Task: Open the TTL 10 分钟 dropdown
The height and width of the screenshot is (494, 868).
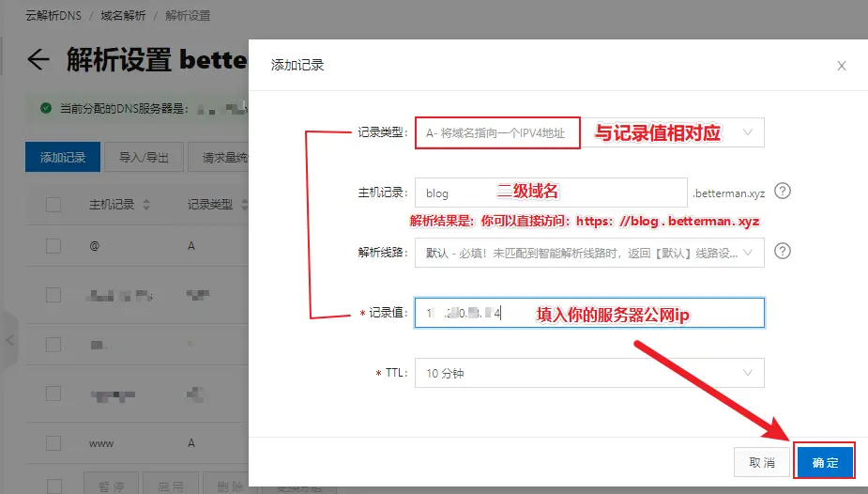Action: point(589,373)
